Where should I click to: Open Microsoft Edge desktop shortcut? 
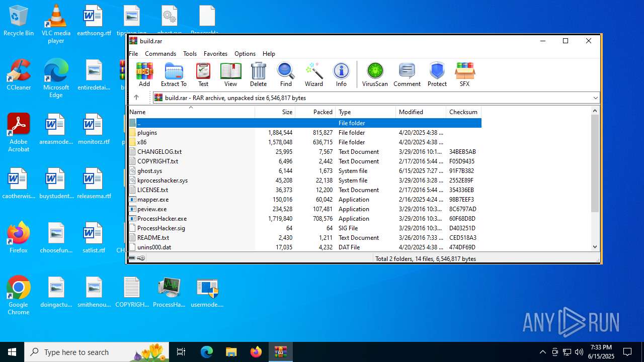(x=56, y=79)
